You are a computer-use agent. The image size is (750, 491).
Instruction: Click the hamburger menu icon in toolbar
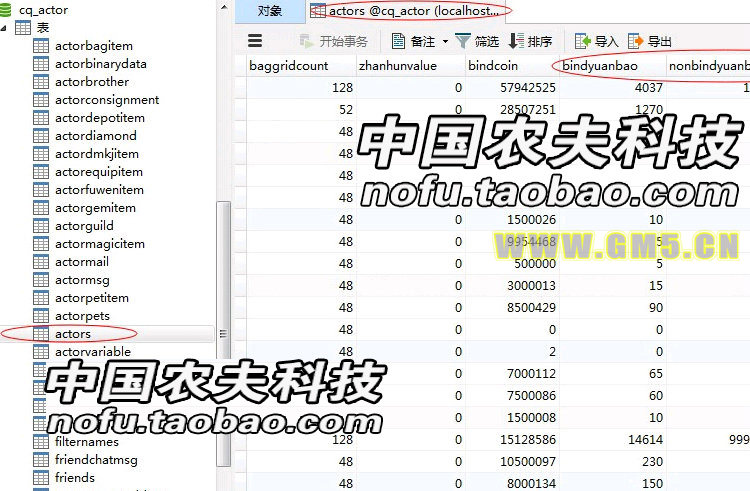(255, 41)
